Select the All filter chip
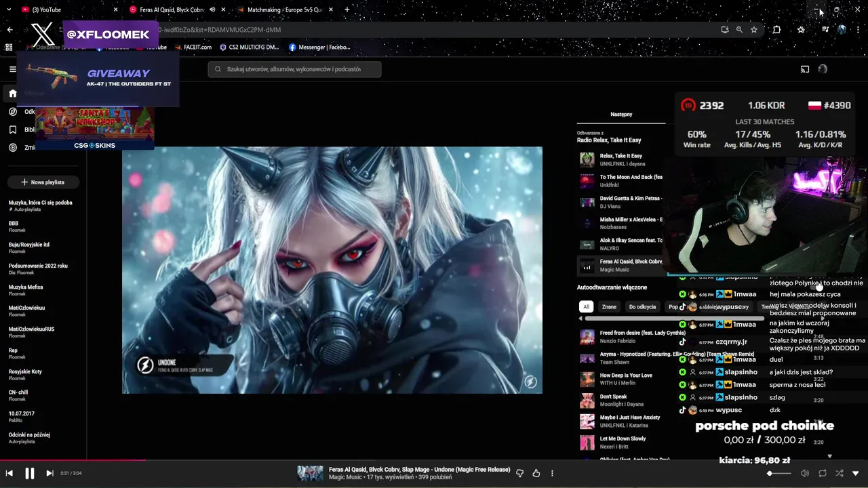Screen dimensions: 868x488 587,307
